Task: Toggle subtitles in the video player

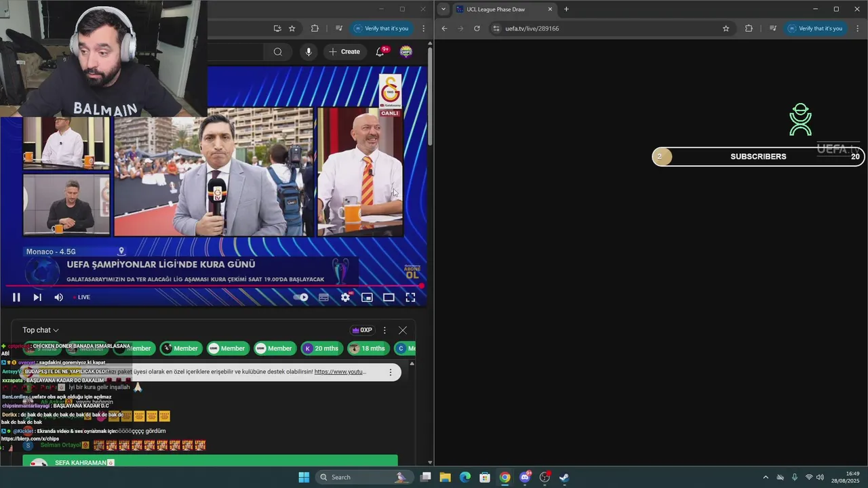Action: coord(323,297)
